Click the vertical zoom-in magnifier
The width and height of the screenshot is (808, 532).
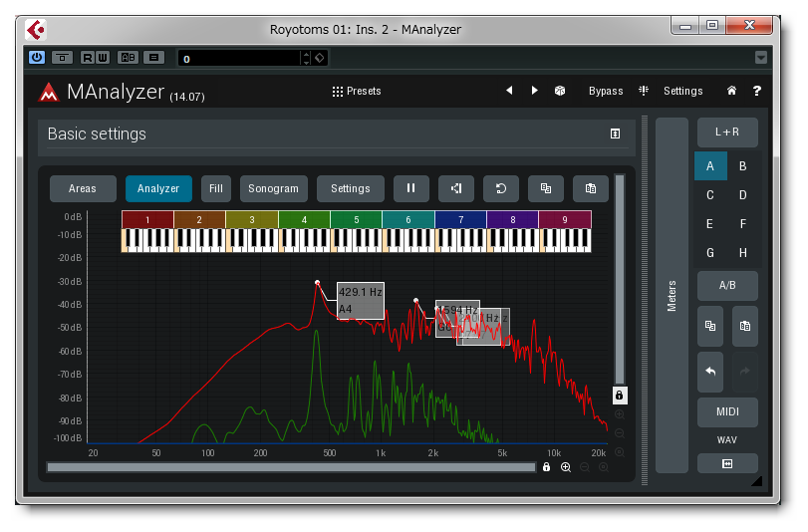coord(620,415)
